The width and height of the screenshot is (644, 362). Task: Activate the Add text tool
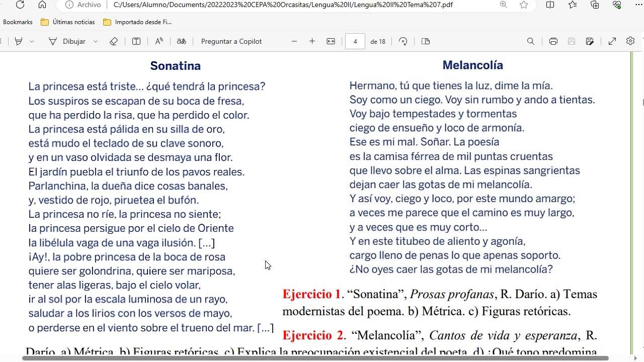pyautogui.click(x=136, y=41)
